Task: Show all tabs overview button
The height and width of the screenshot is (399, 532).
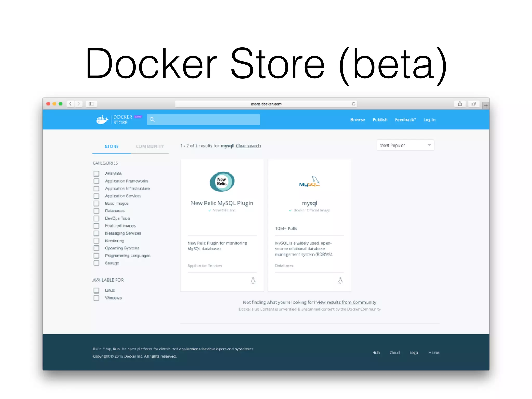Action: 474,104
